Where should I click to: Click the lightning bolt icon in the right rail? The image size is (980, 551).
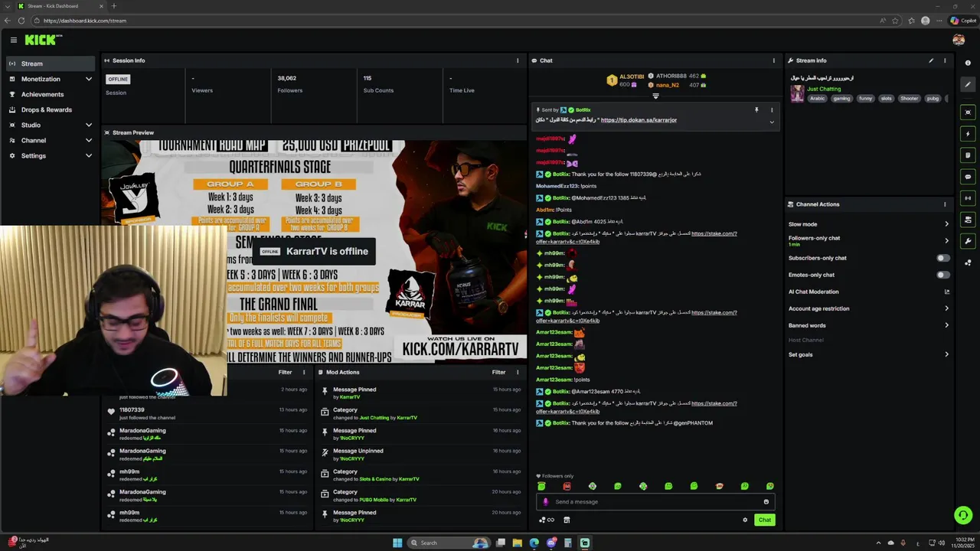[968, 134]
